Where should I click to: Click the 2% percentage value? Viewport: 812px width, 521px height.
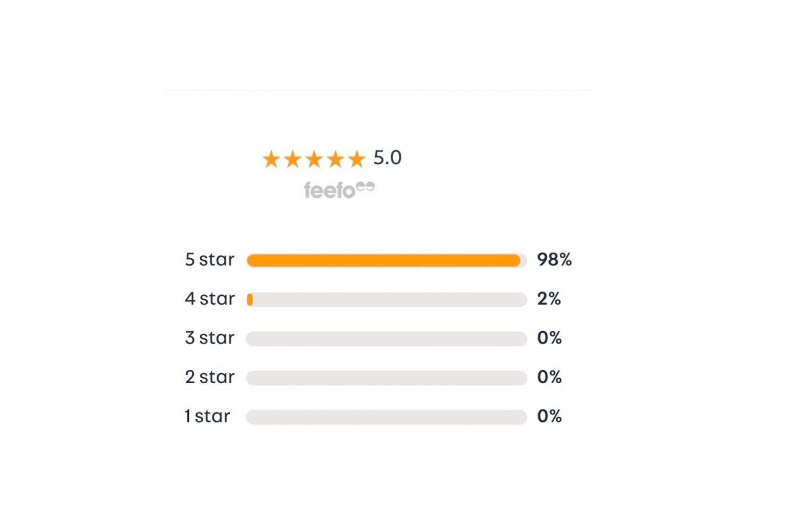(549, 299)
